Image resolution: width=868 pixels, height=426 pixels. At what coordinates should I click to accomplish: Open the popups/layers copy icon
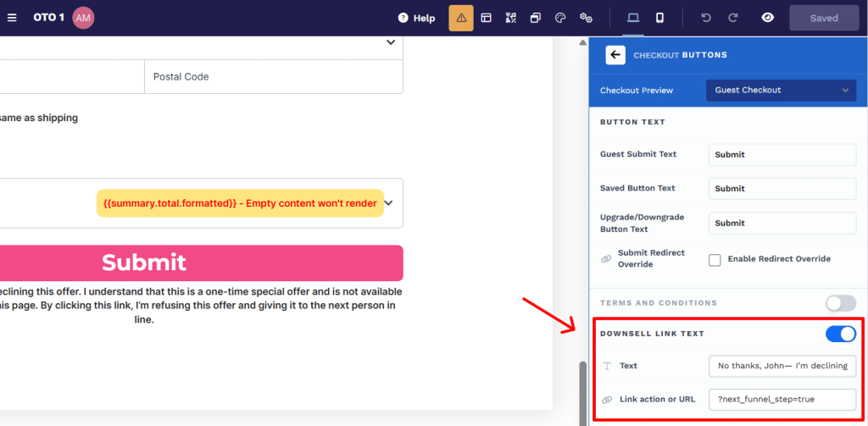point(536,18)
